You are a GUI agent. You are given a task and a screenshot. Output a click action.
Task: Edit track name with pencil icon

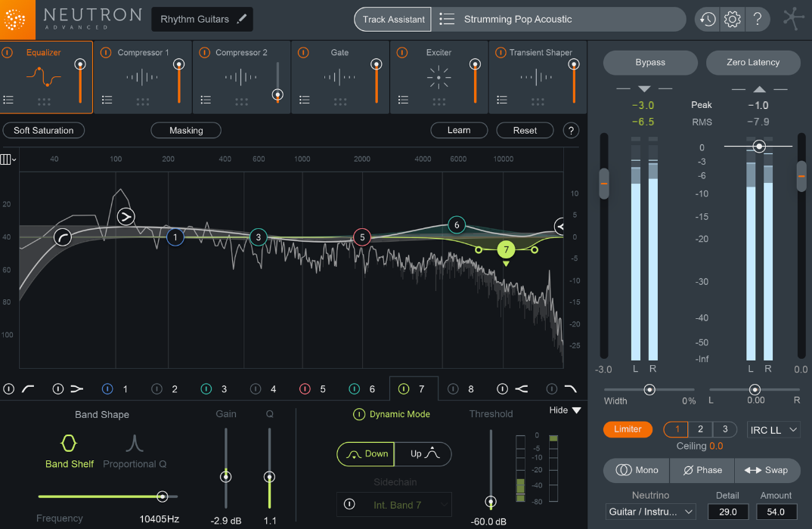coord(241,19)
